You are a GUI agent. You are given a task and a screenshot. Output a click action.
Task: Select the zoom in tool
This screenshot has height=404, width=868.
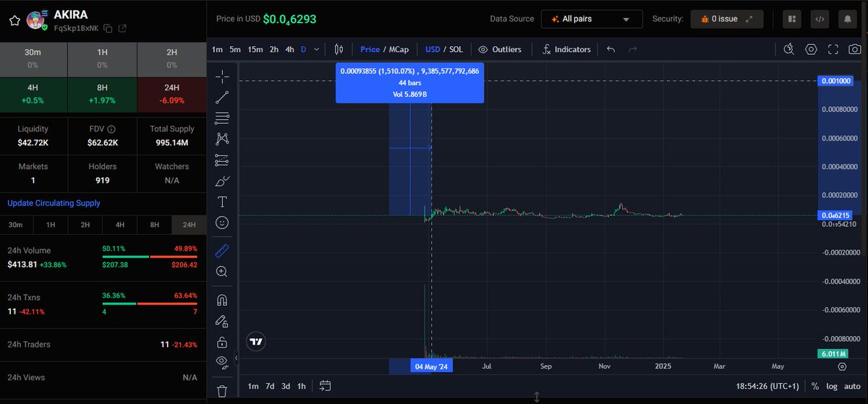pyautogui.click(x=222, y=272)
